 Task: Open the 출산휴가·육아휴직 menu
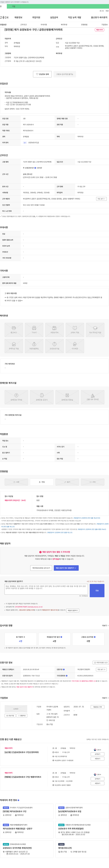pos(99,18)
